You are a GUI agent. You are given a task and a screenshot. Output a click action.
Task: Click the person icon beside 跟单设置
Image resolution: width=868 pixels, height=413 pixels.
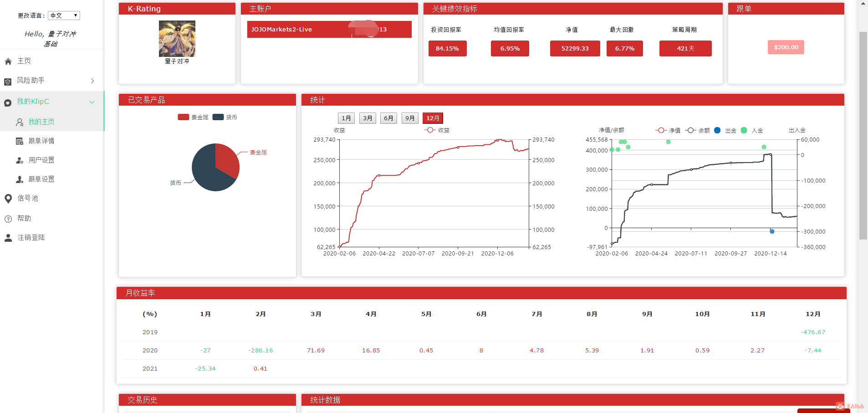coord(20,179)
